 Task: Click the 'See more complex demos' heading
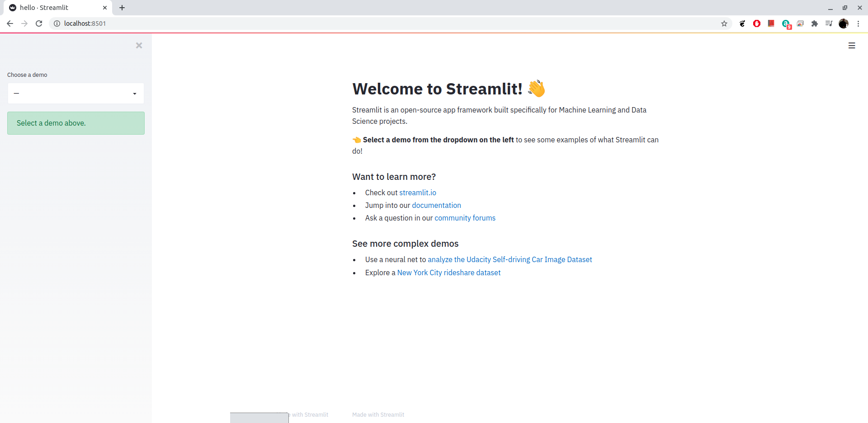coord(405,244)
